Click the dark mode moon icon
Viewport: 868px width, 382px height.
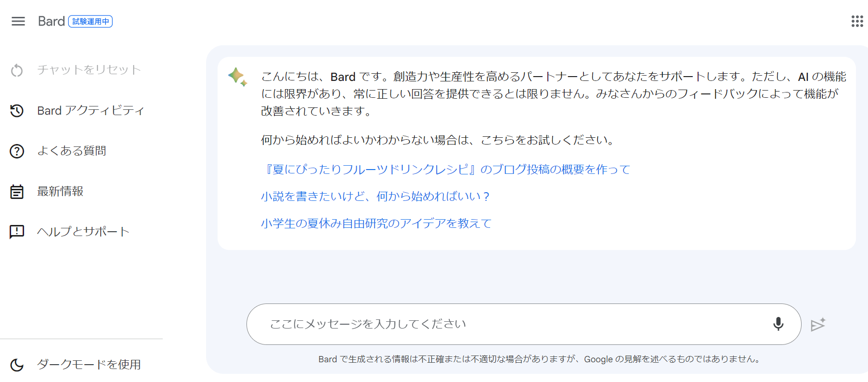click(x=17, y=365)
